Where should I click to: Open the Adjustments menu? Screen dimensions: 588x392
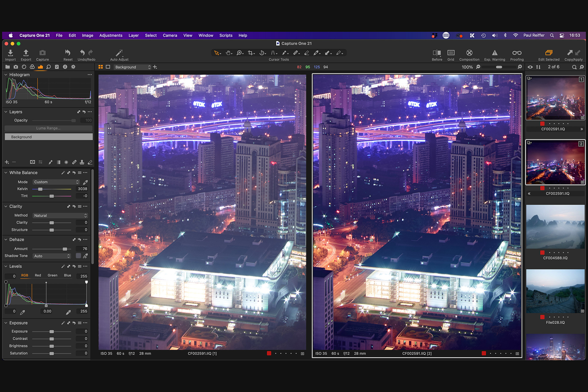click(x=111, y=35)
